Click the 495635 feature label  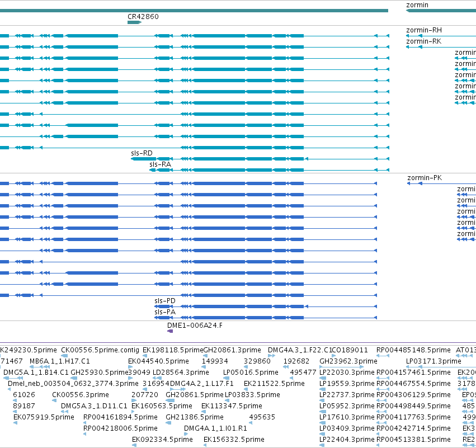(x=262, y=417)
